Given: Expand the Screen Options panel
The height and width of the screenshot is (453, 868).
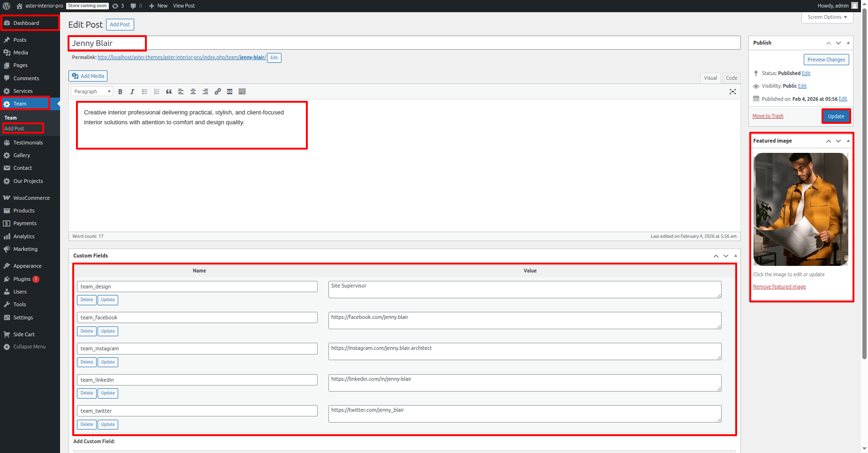Looking at the screenshot, I should (827, 17).
